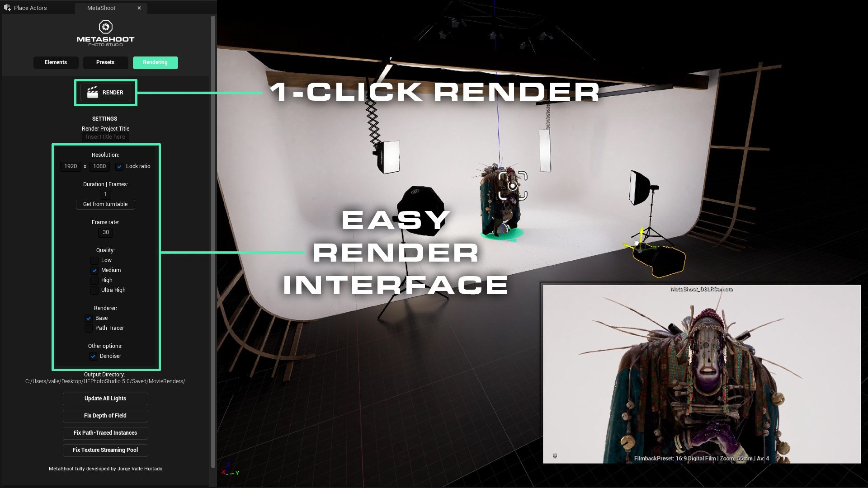Switch to the Elements tab
Viewport: 868px width, 488px height.
point(56,62)
